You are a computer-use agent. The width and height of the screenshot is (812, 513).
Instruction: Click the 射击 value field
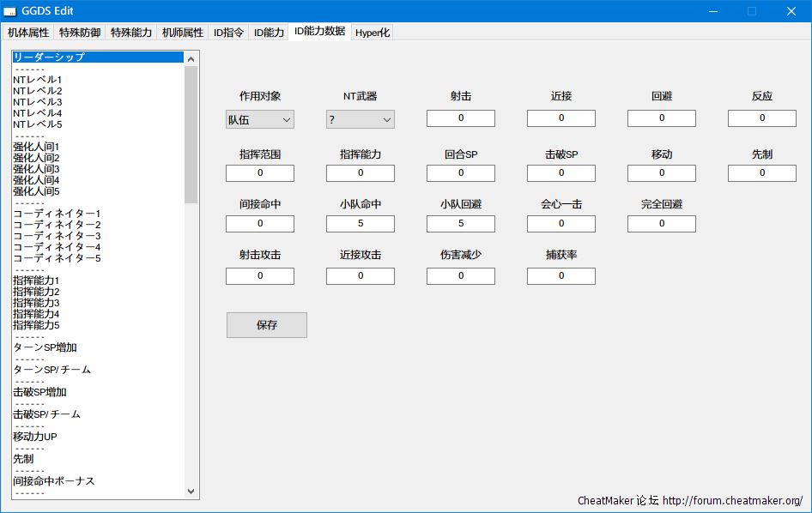click(461, 118)
